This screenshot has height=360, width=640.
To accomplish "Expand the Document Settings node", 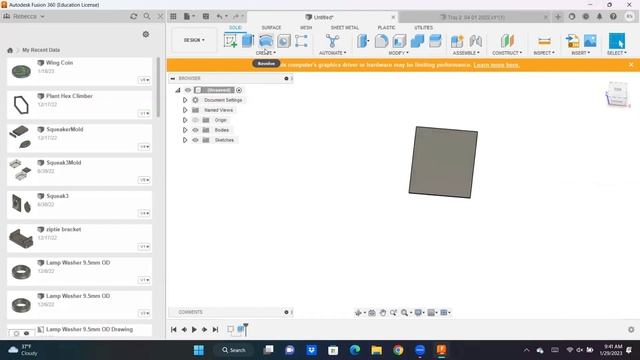I will coord(185,100).
